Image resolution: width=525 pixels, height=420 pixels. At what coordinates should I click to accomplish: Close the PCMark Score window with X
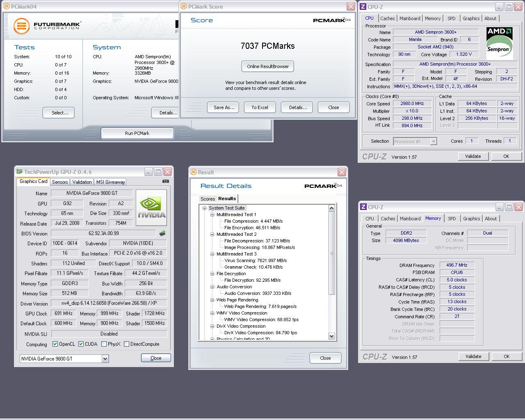(x=351, y=7)
